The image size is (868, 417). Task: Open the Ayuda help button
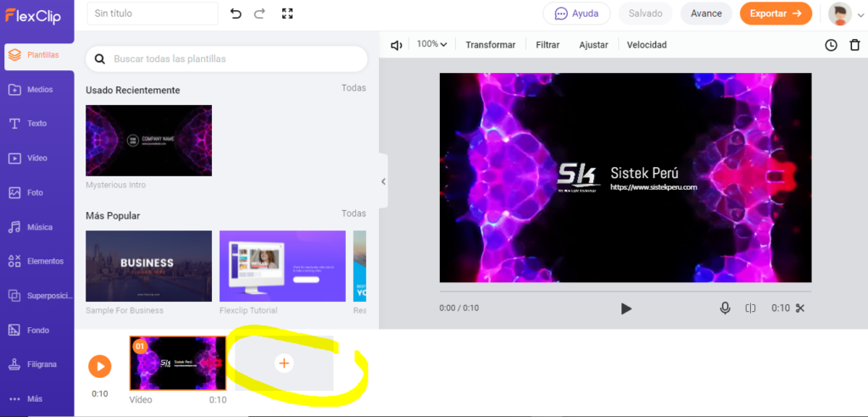[576, 14]
